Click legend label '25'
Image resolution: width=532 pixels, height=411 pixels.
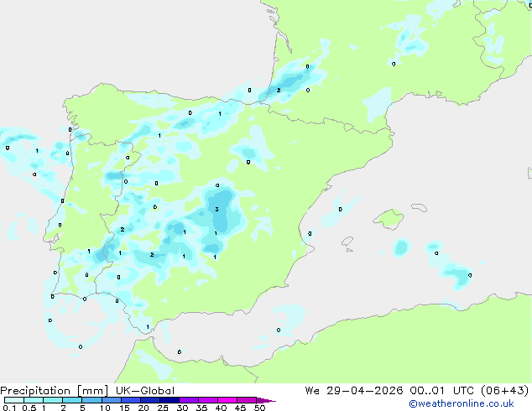pyautogui.click(x=163, y=408)
